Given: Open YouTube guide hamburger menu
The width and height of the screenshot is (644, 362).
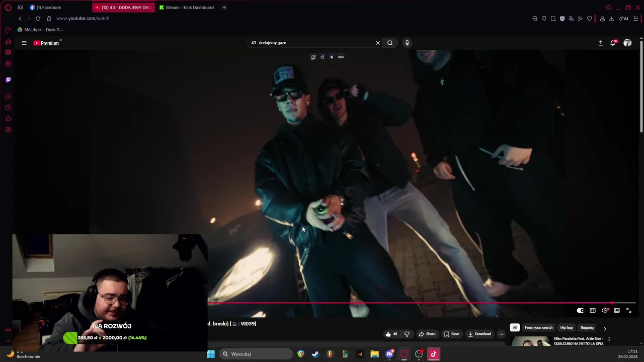Looking at the screenshot, I should [x=24, y=43].
